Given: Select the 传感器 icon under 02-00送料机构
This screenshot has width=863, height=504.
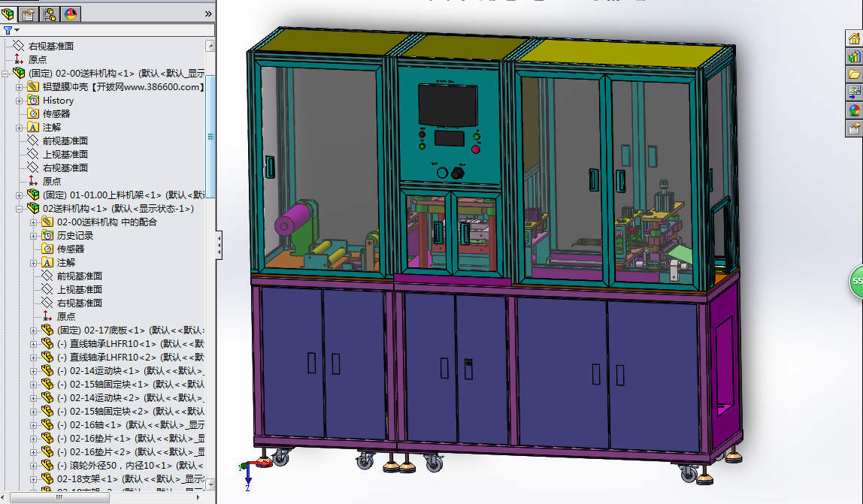Looking at the screenshot, I should click(x=33, y=113).
